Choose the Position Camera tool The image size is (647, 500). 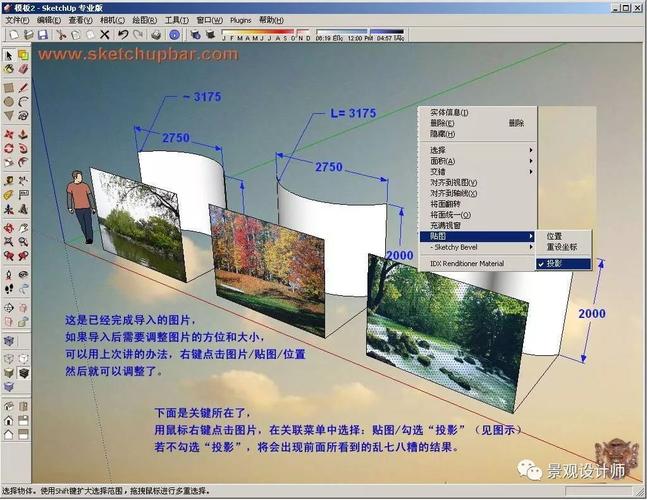click(x=9, y=275)
